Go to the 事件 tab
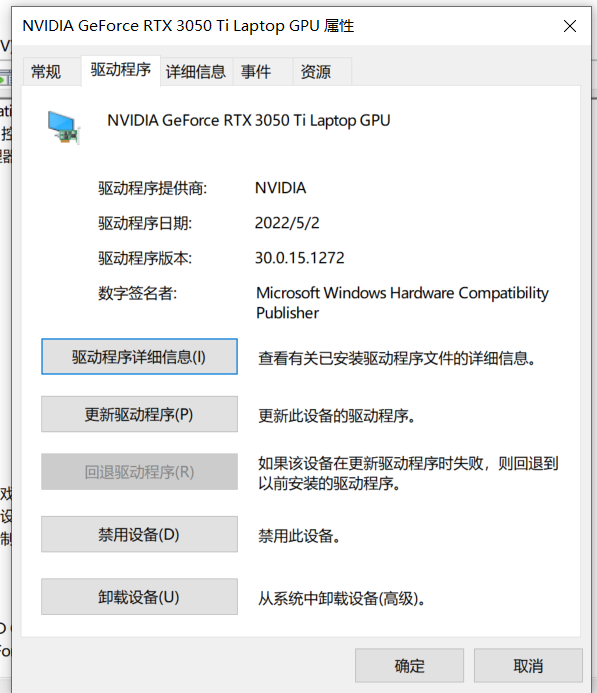 point(262,71)
